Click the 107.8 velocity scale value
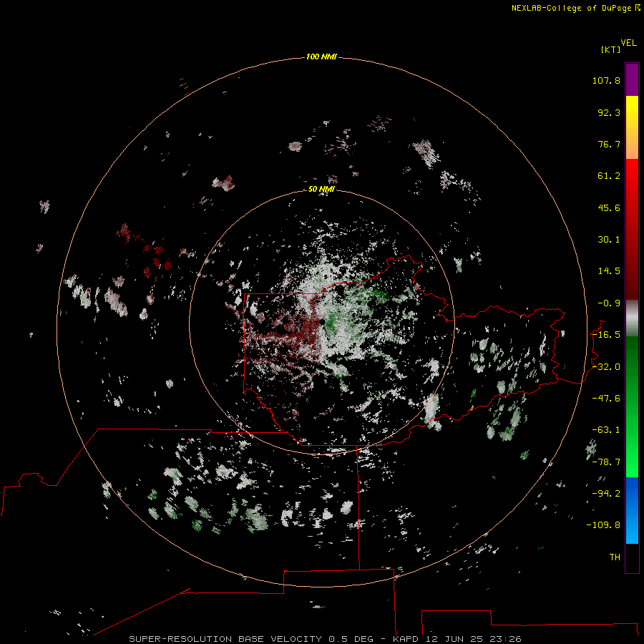Image resolution: width=644 pixels, height=644 pixels. (x=606, y=80)
